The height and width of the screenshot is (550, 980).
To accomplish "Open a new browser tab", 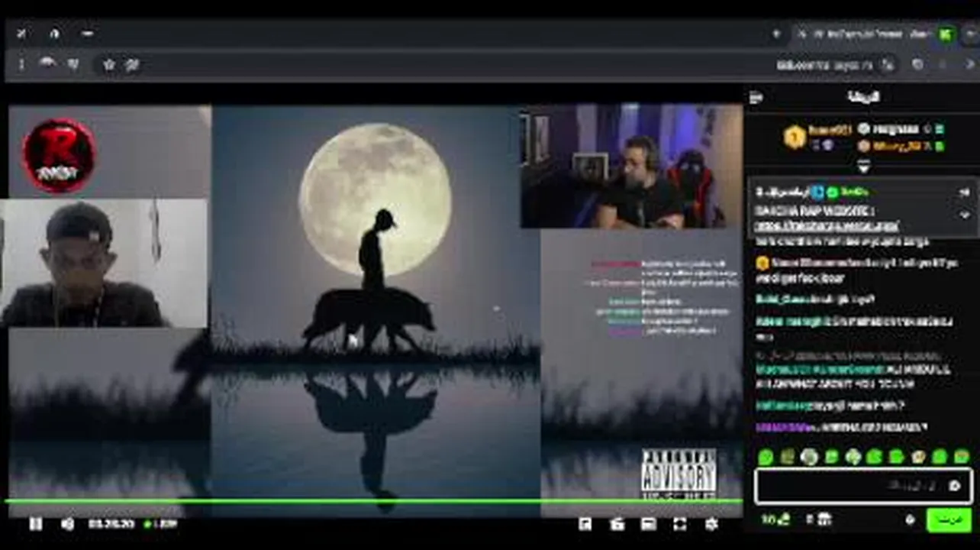I will pyautogui.click(x=776, y=34).
